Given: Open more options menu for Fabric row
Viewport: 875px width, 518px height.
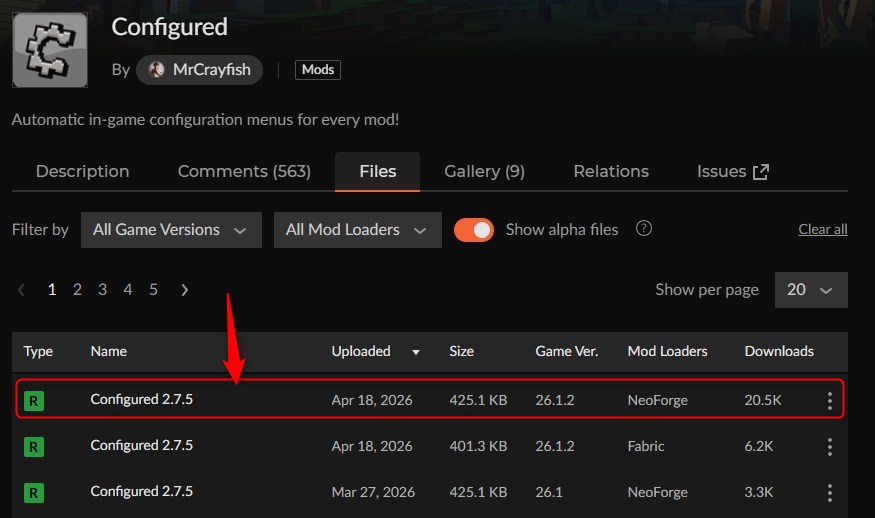Looking at the screenshot, I should [x=830, y=447].
